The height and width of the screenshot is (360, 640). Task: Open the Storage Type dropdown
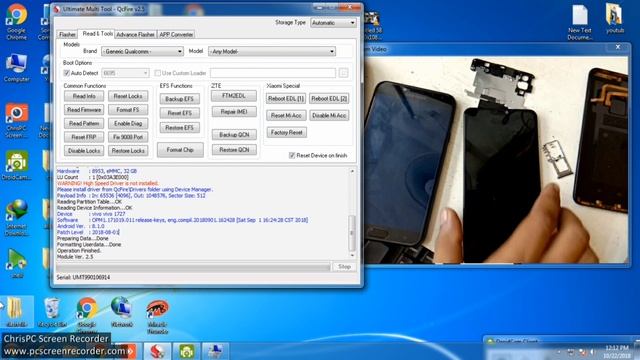point(333,23)
